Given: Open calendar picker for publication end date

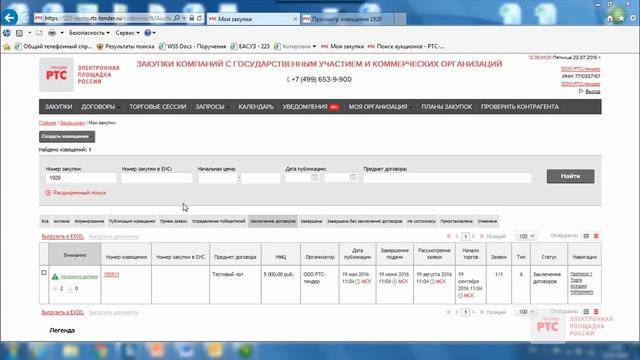Looking at the screenshot, I should 353,178.
